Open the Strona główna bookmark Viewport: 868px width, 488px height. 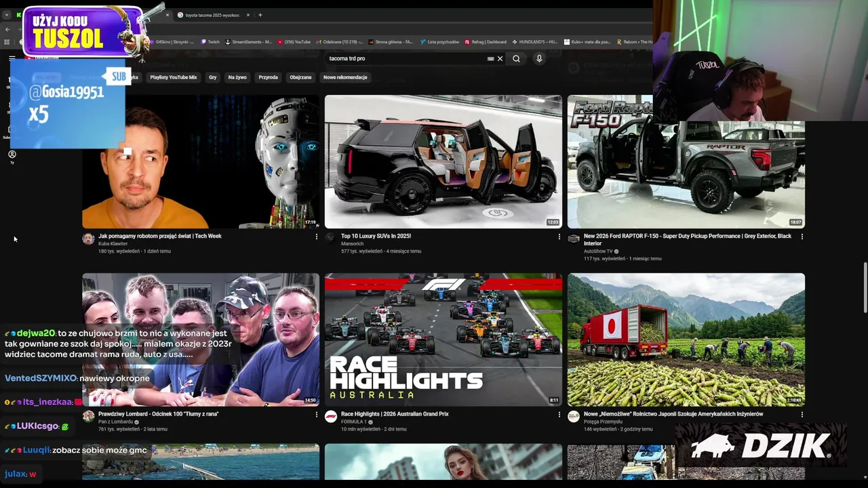pyautogui.click(x=391, y=42)
